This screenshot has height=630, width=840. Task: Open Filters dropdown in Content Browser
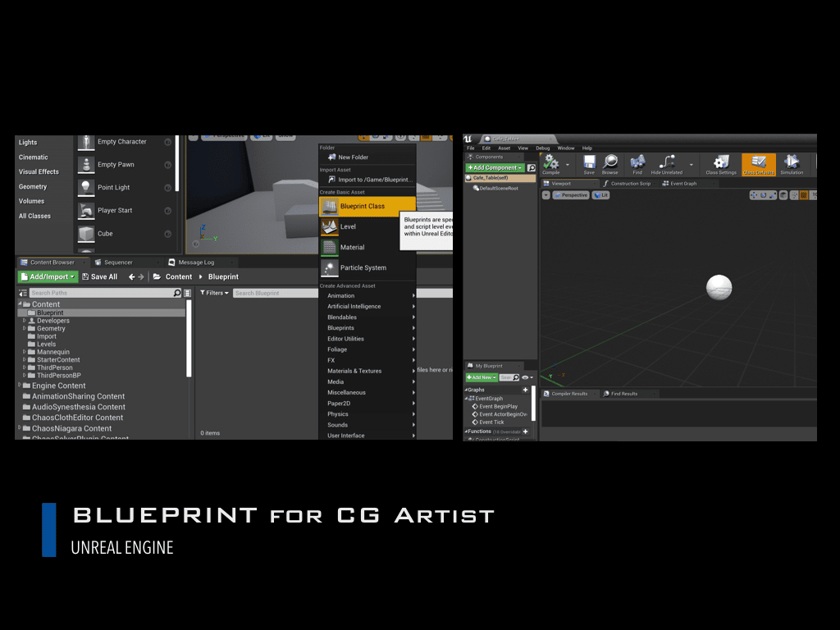[x=214, y=293]
